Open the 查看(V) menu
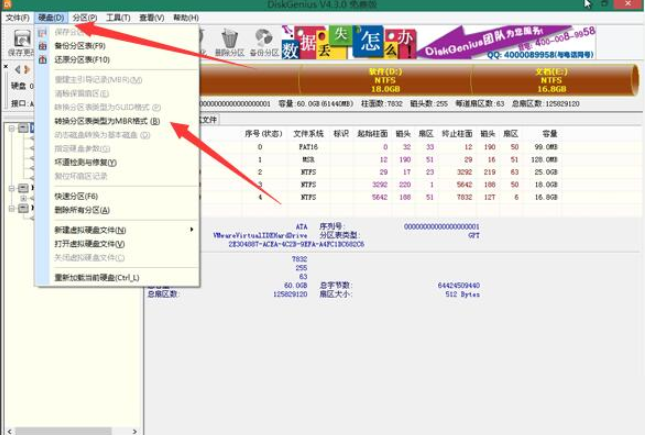645x435 pixels. (151, 18)
